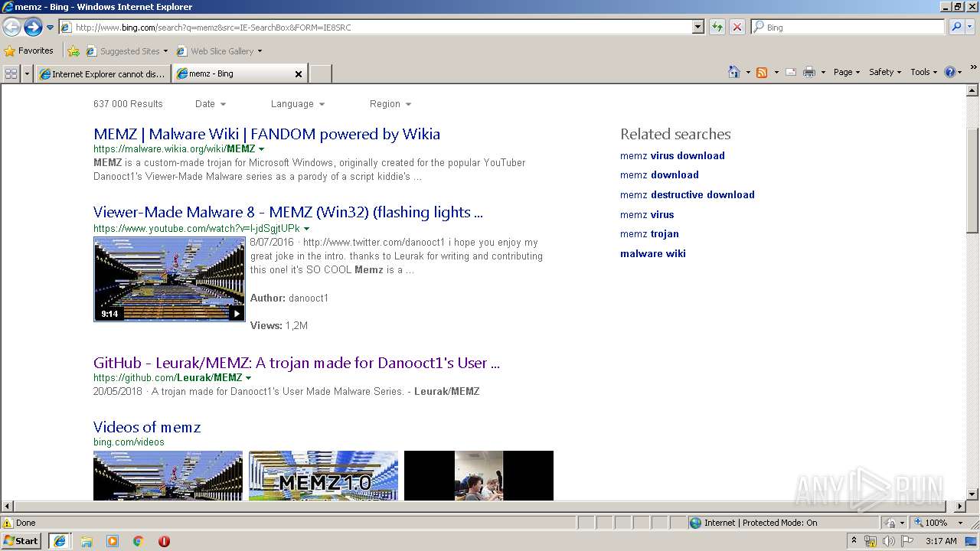980x551 pixels.
Task: Expand the Wikia result URL green arrow
Action: tap(261, 149)
